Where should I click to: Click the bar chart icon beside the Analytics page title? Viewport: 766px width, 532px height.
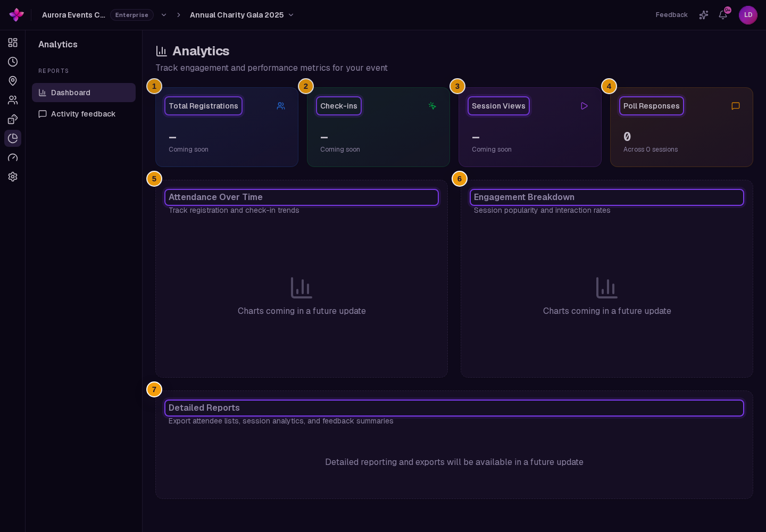tap(162, 51)
